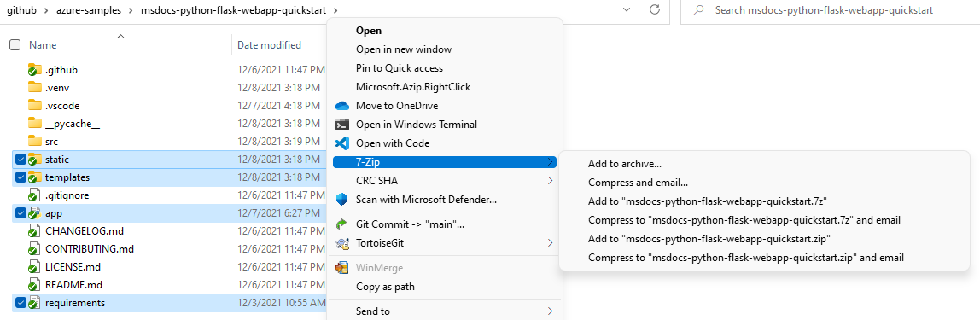
Task: Select Add to archive... in 7-Zip submenu
Action: [x=625, y=164]
